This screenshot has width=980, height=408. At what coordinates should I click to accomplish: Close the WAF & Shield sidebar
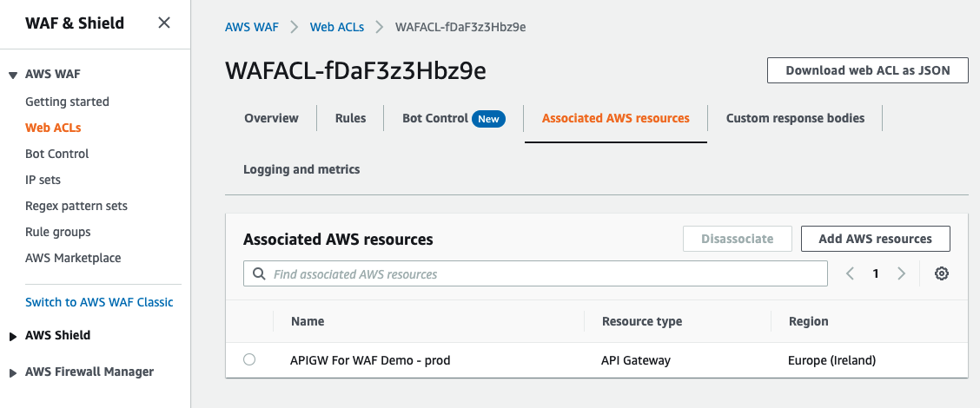click(x=163, y=23)
